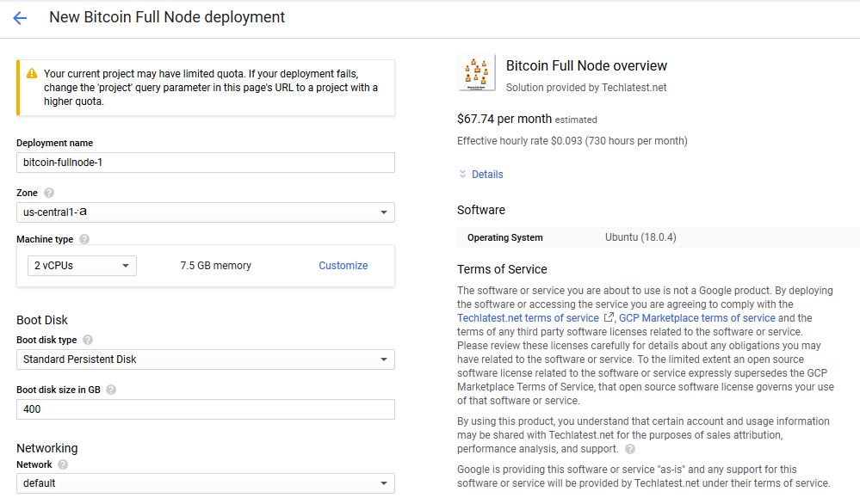This screenshot has width=860, height=504.
Task: Open Techlatest.net terms of service link
Action: pos(529,318)
